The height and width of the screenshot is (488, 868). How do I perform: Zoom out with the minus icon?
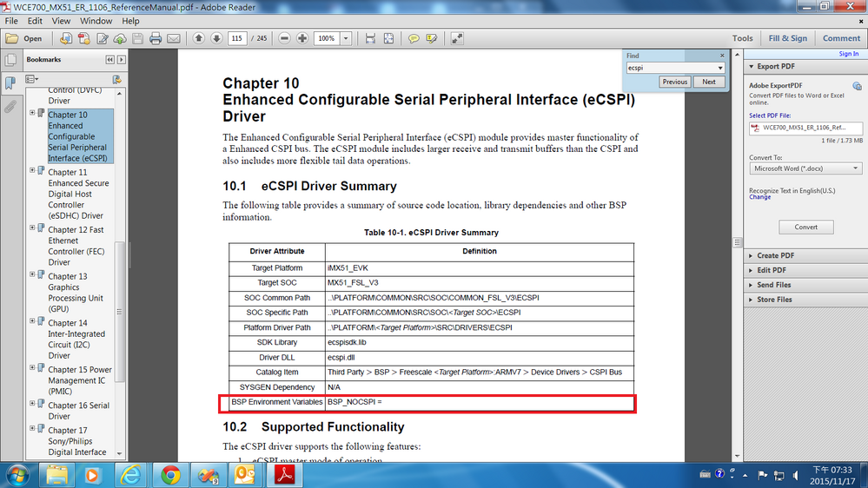284,38
